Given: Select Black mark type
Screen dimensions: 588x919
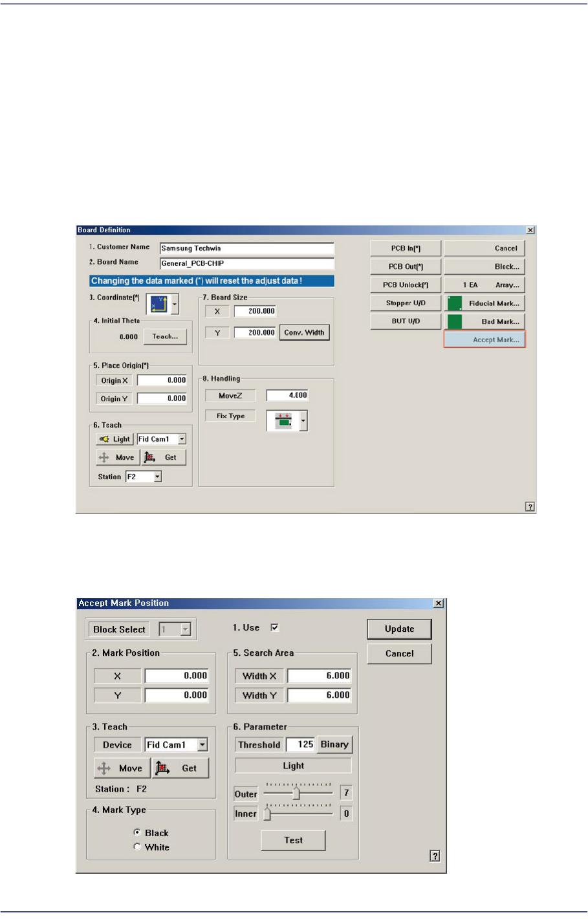Looking at the screenshot, I should [x=137, y=832].
